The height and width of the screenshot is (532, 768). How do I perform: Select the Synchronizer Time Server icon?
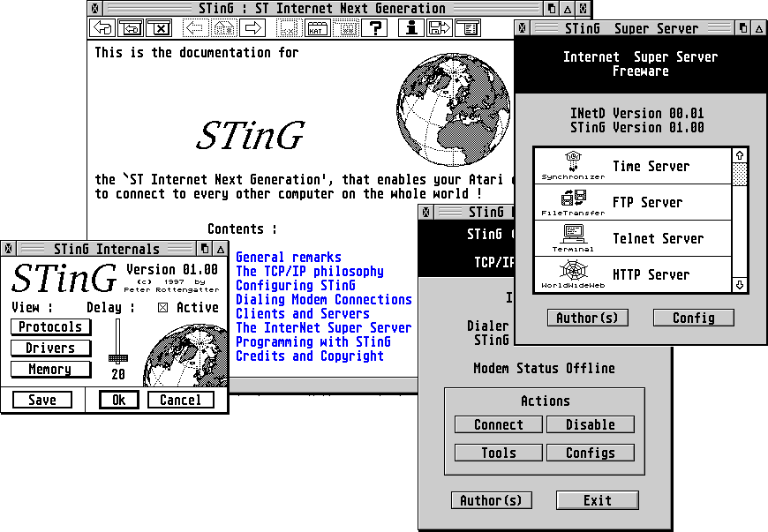573,166
